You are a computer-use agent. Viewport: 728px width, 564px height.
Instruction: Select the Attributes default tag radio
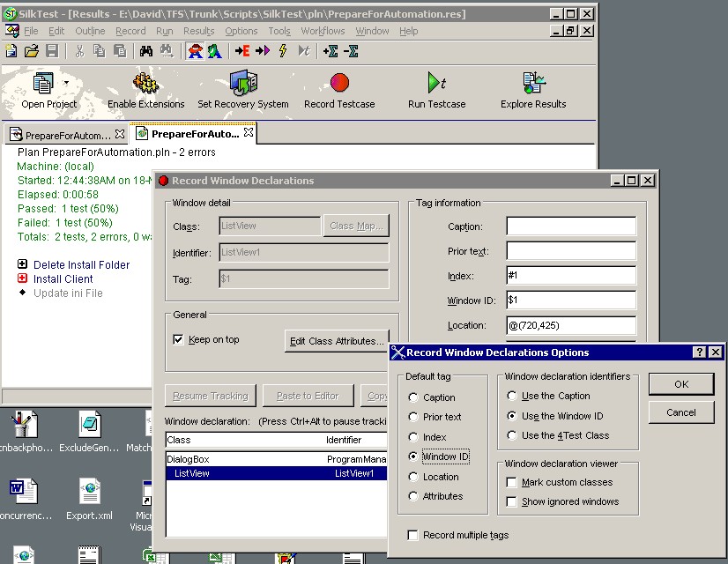tap(412, 496)
